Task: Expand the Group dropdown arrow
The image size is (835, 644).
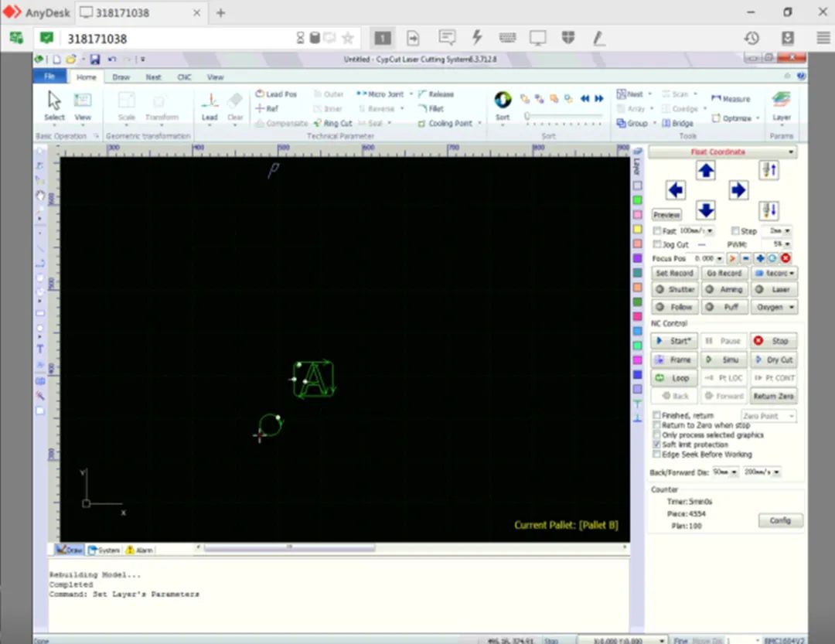Action: tap(655, 123)
